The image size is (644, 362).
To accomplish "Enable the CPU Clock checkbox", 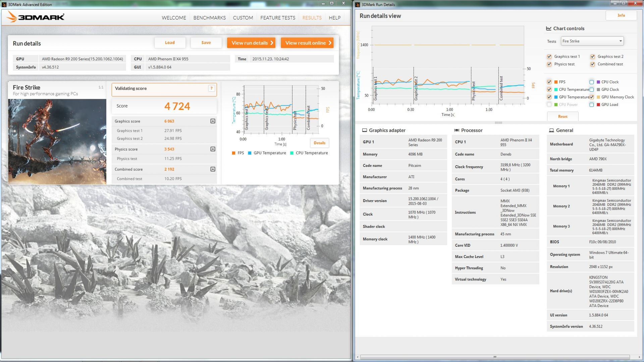I will 592,82.
